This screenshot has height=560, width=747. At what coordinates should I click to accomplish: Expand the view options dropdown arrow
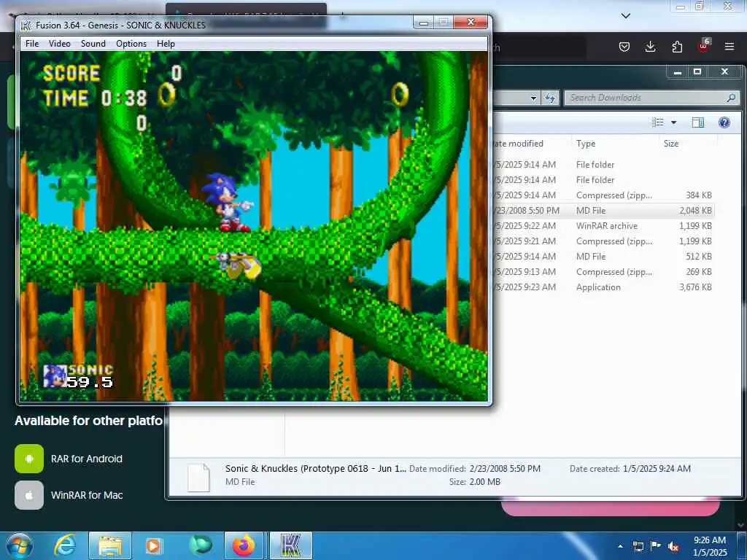point(673,122)
